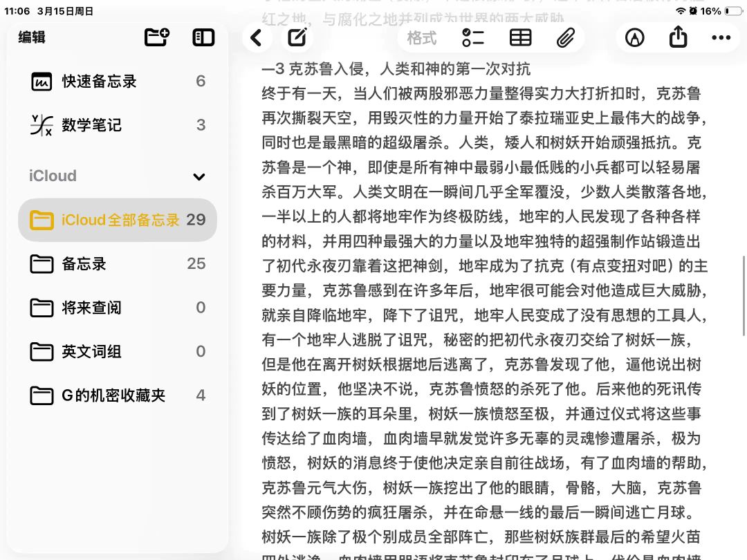Click the folder icon beside 英文词组

[x=41, y=351]
